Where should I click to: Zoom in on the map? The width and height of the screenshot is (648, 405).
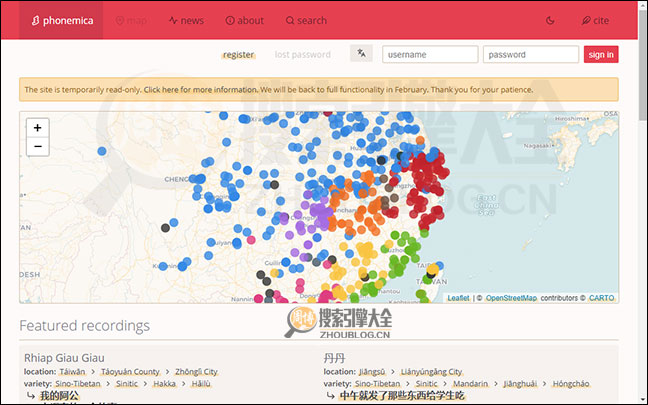(37, 128)
